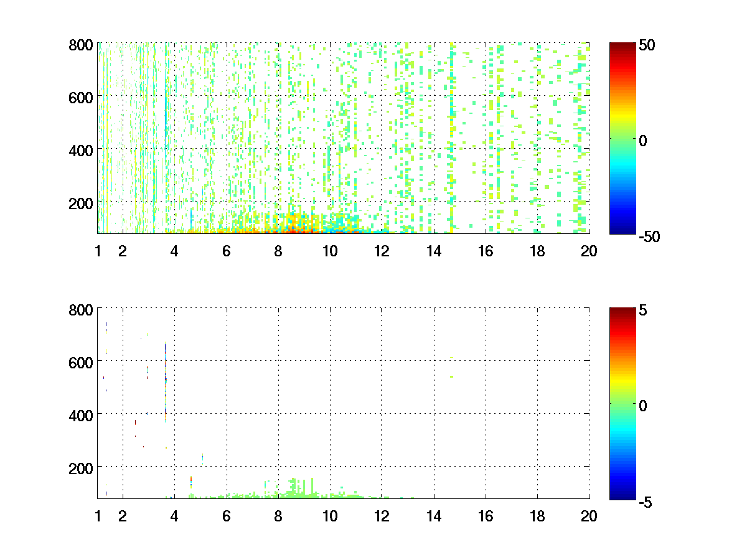Viewport: 747px width, 560px height.
Task: Select the -50 label on the upper colorbar
Action: point(649,236)
